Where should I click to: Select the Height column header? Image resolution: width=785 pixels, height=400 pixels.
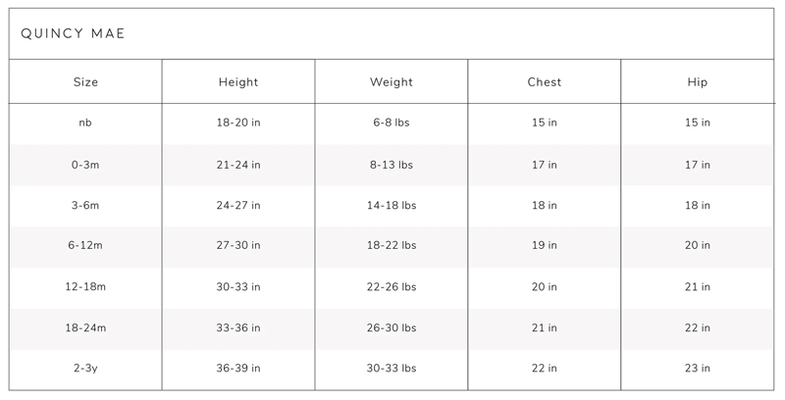pos(238,82)
